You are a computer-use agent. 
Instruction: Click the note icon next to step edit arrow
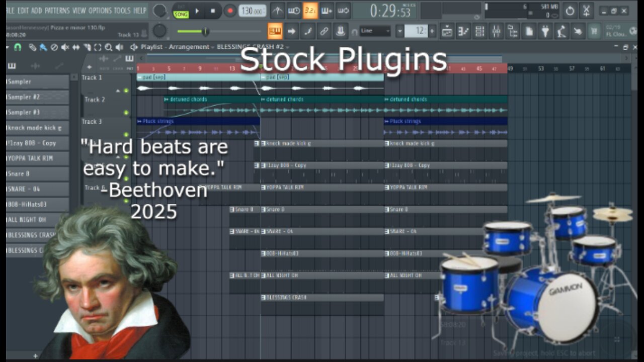click(307, 31)
